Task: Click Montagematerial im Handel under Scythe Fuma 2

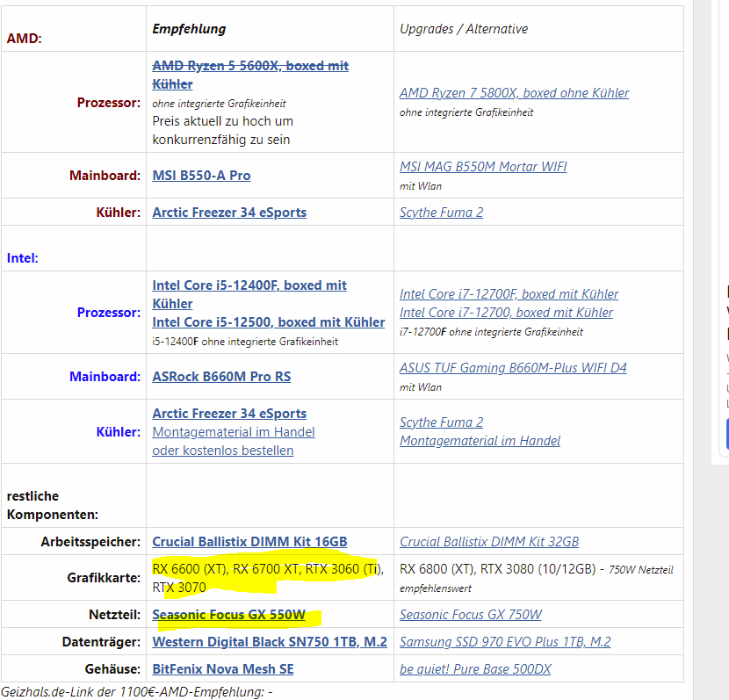Action: pos(480,441)
